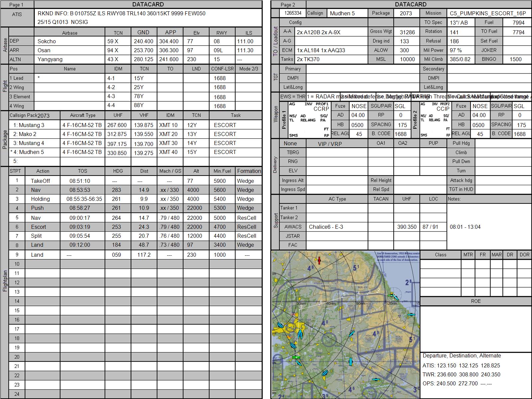Image resolution: width=532 pixels, height=399 pixels.
Task: Select the green airbase symbol near waypoint 8
Action: pyautogui.click(x=296, y=357)
